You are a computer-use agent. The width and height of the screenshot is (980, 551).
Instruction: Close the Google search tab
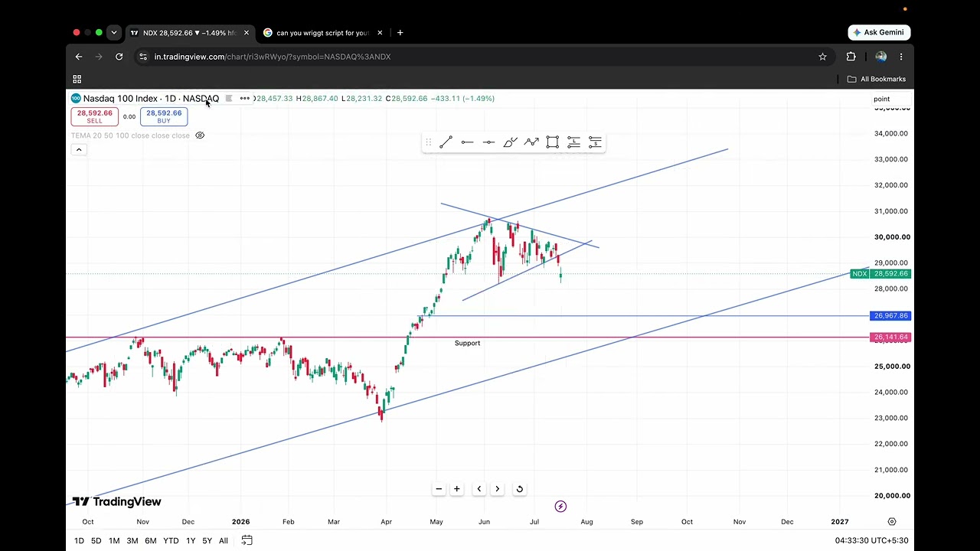pos(379,33)
